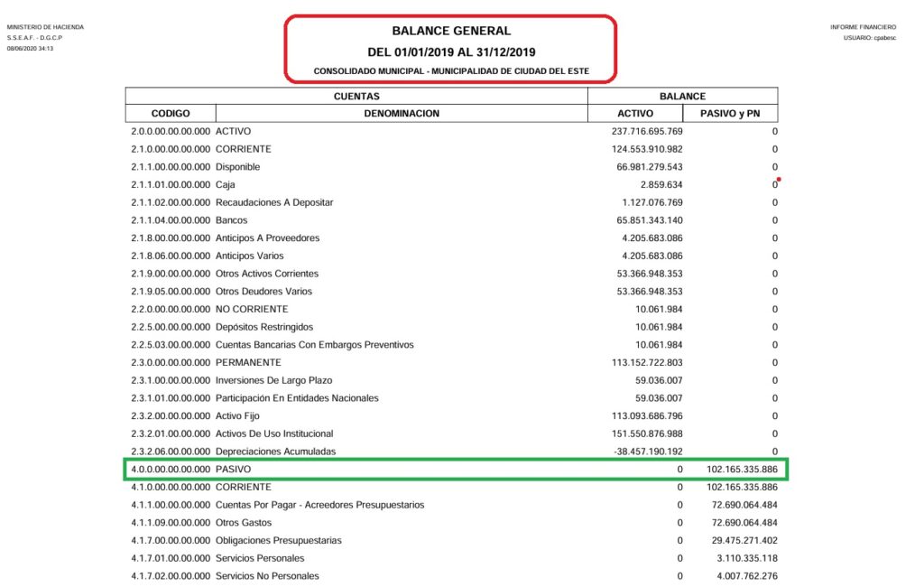Select the date range DEL 01/01/2019 AL 31/12/2019

(451, 51)
